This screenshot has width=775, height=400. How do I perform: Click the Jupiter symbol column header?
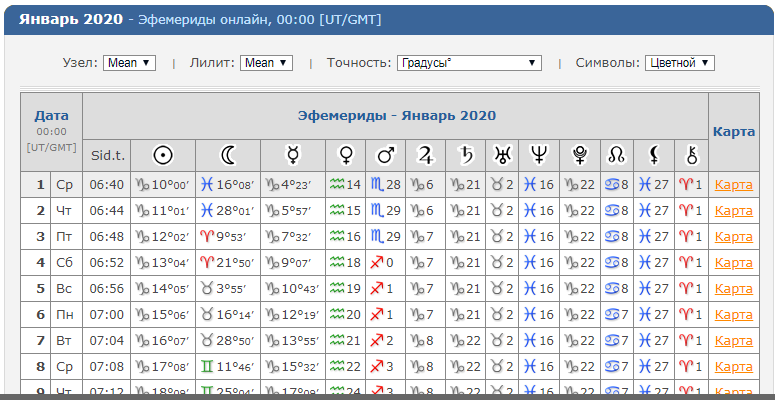point(425,156)
